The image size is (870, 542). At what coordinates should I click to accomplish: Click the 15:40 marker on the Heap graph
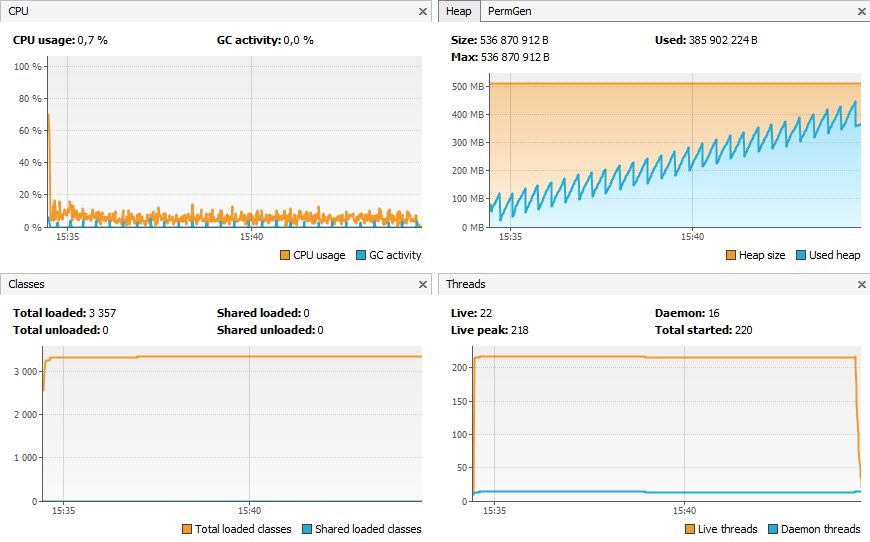(x=692, y=237)
